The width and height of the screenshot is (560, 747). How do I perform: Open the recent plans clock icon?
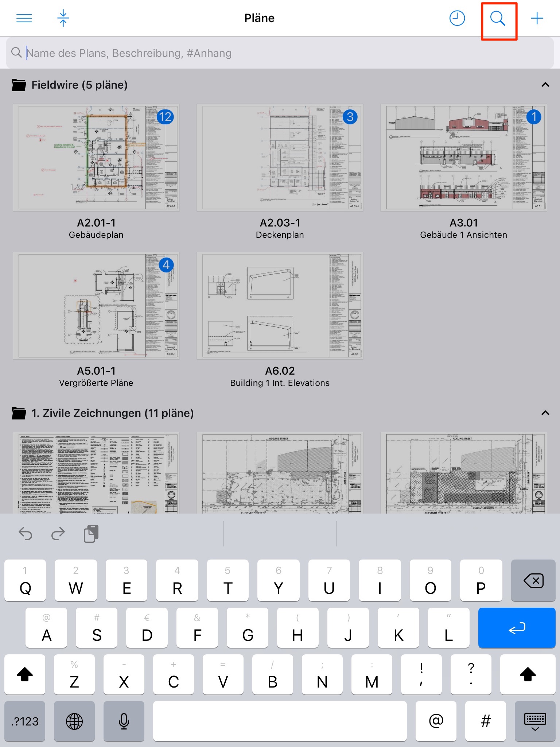click(457, 18)
